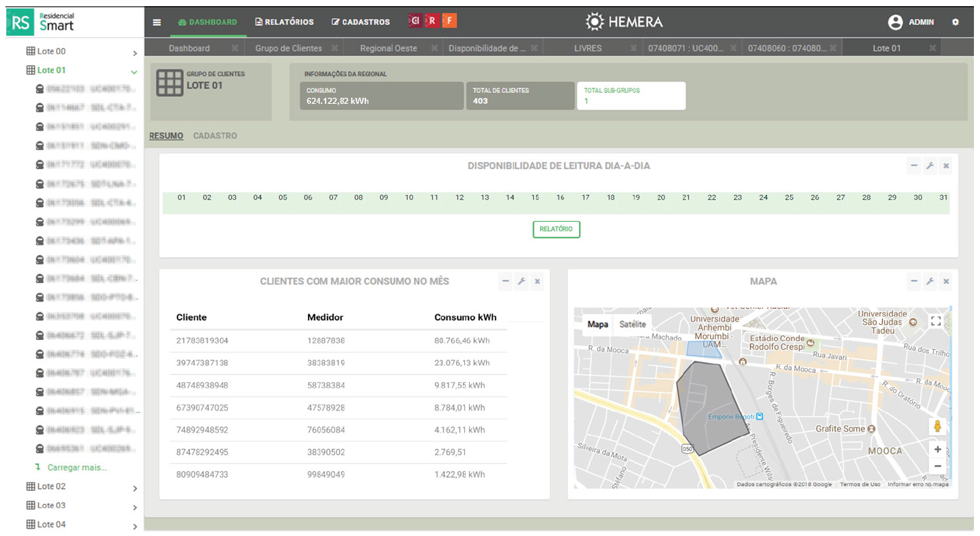This screenshot has height=536, width=980.
Task: Expand the Lote 00 tree node
Action: click(x=135, y=53)
